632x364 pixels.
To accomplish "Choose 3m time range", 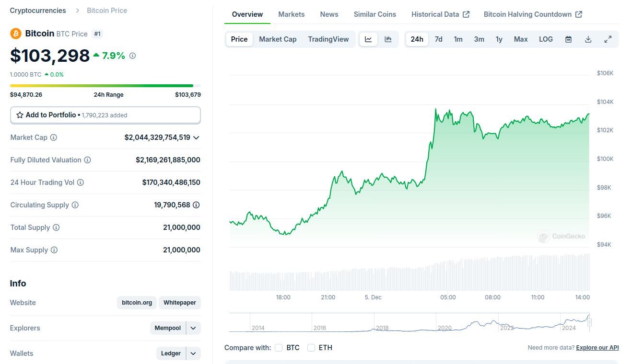I will (x=479, y=39).
